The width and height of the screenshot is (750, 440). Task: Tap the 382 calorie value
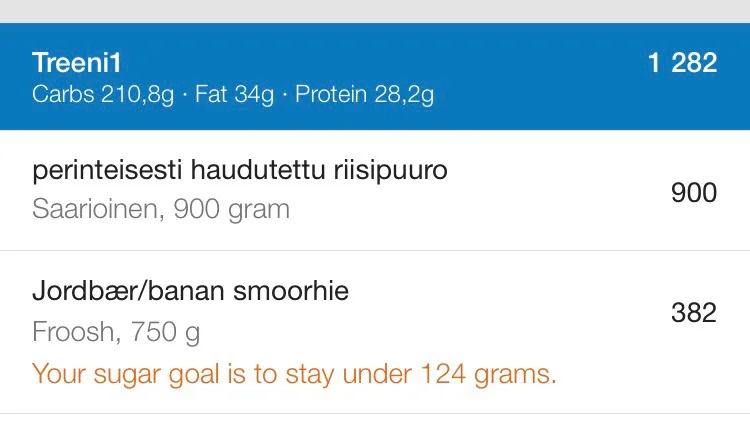693,312
